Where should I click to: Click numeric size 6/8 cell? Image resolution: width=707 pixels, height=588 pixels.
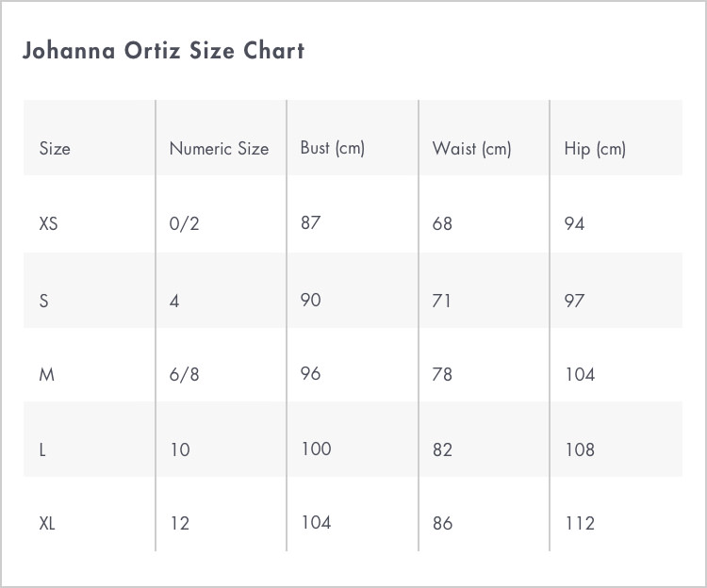click(x=185, y=374)
